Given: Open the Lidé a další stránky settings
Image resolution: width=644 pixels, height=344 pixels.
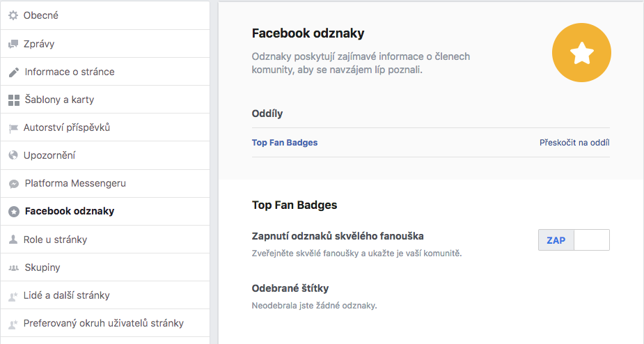Looking at the screenshot, I should pos(105,295).
